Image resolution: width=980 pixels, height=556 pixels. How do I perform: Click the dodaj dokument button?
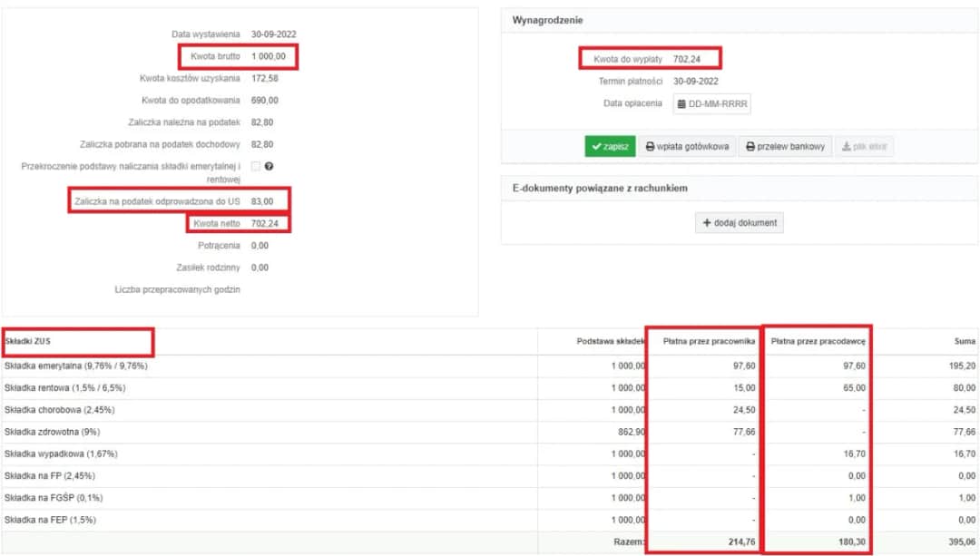tap(740, 223)
